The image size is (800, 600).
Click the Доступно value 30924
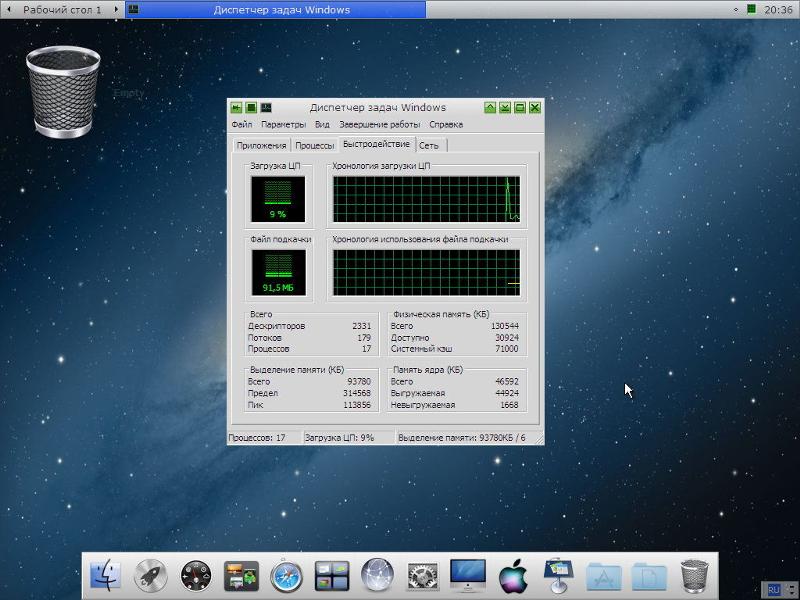(x=507, y=338)
